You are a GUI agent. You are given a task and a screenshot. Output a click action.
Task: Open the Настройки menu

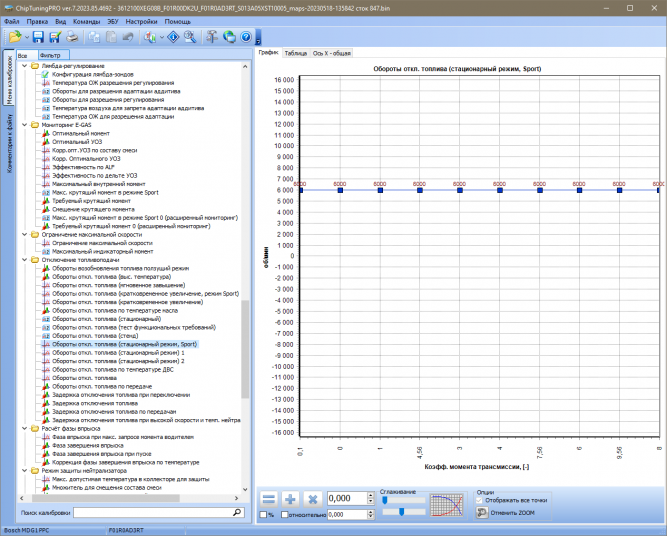point(141,21)
